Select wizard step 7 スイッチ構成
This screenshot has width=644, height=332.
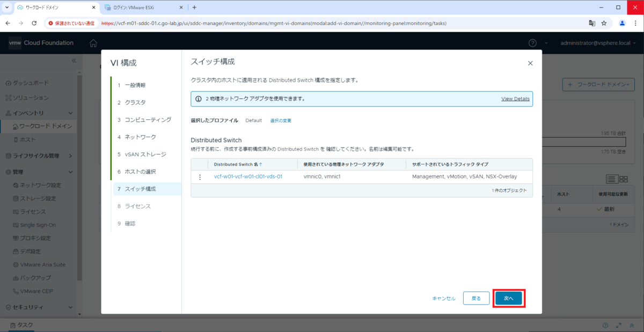pos(147,189)
